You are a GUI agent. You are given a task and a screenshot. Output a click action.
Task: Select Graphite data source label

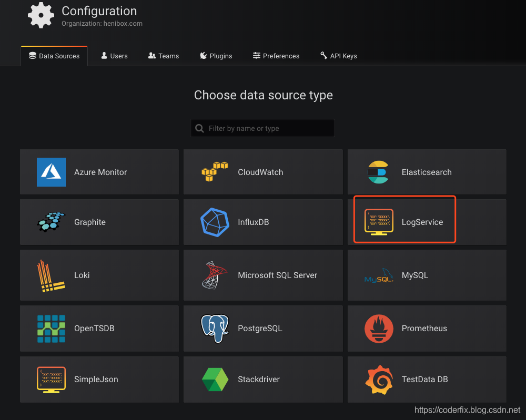tap(89, 222)
